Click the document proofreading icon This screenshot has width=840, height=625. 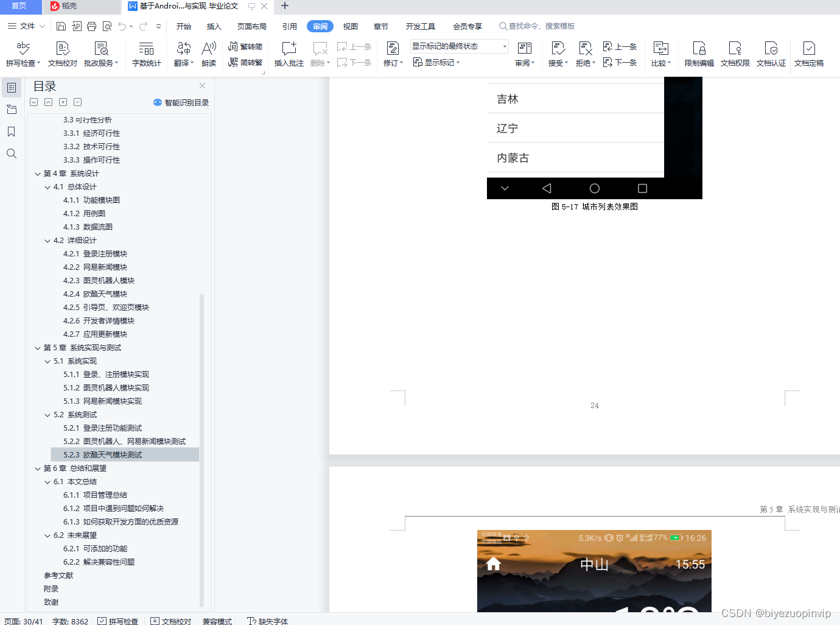tap(63, 54)
